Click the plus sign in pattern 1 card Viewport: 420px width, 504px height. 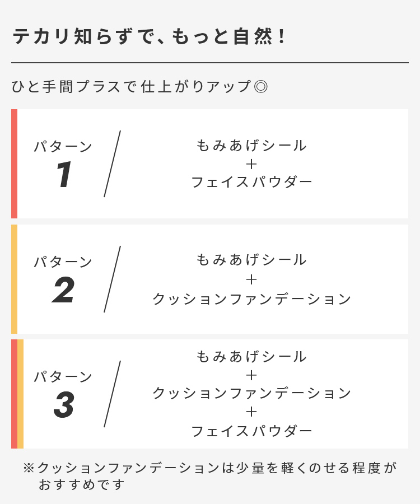[x=251, y=164]
